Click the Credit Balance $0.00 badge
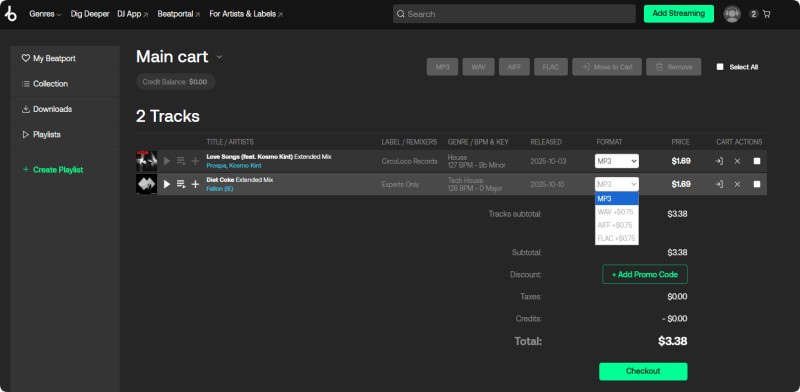This screenshot has height=392, width=800. pyautogui.click(x=176, y=82)
